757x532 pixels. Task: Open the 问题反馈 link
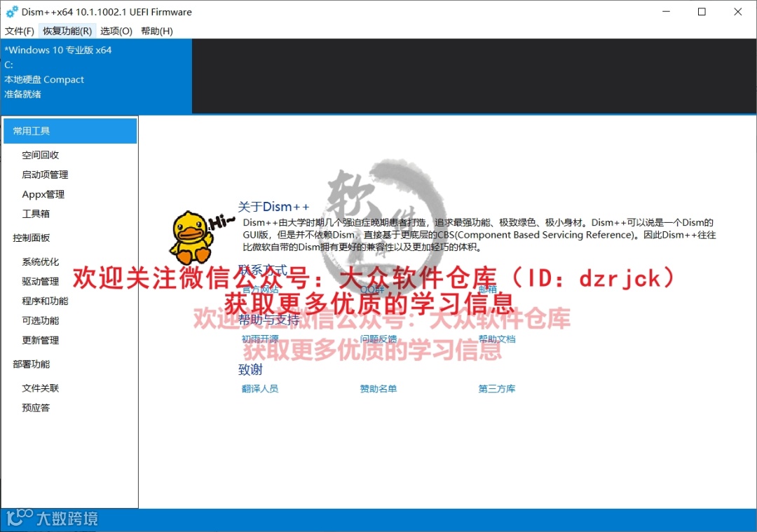378,339
